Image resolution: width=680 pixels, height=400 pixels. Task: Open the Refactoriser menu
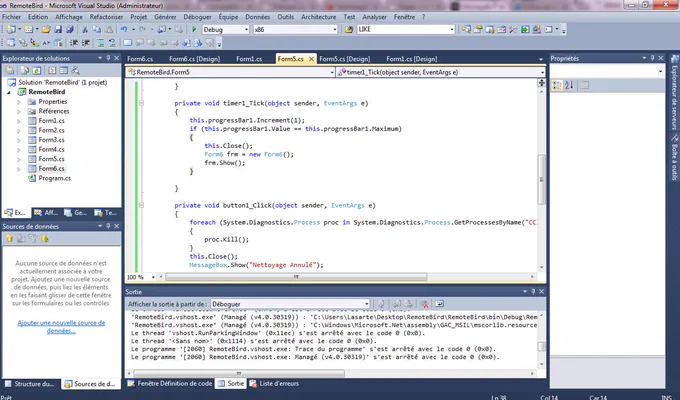click(x=107, y=17)
